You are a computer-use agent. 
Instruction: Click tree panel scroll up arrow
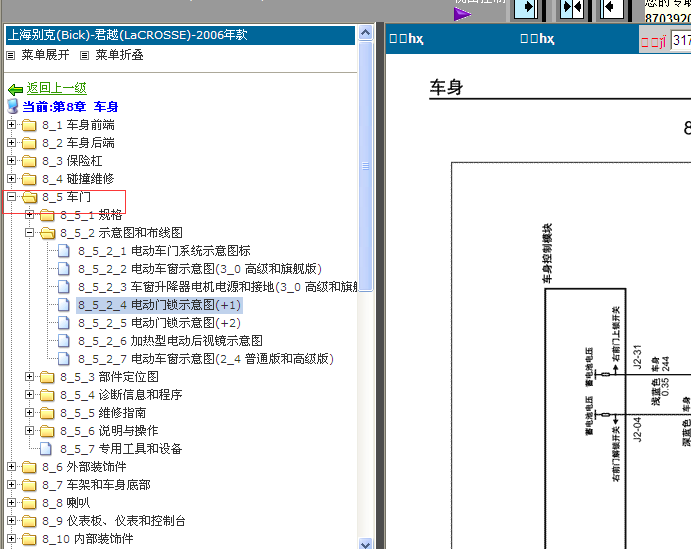pyautogui.click(x=365, y=33)
